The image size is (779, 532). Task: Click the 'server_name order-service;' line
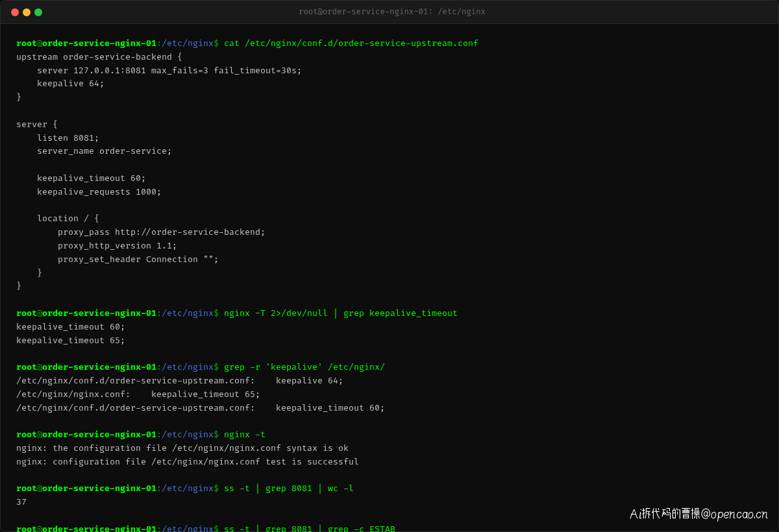point(105,151)
